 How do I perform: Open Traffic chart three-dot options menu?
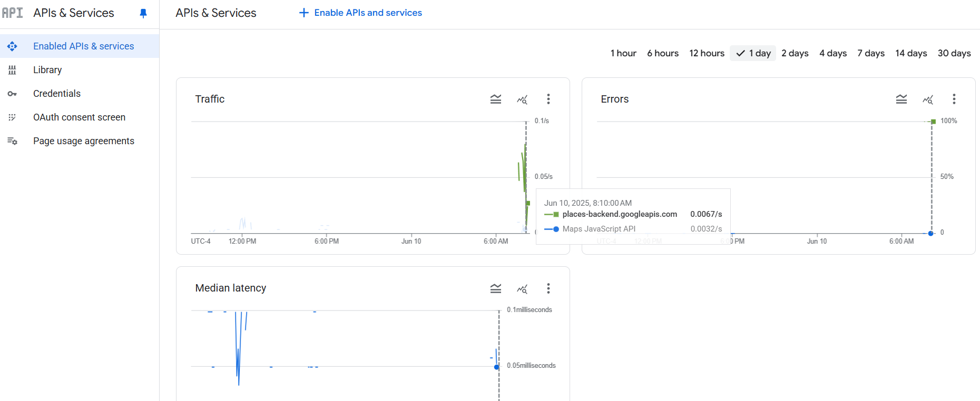[x=548, y=99]
